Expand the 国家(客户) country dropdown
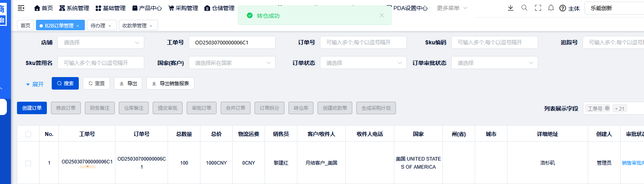 (232, 63)
